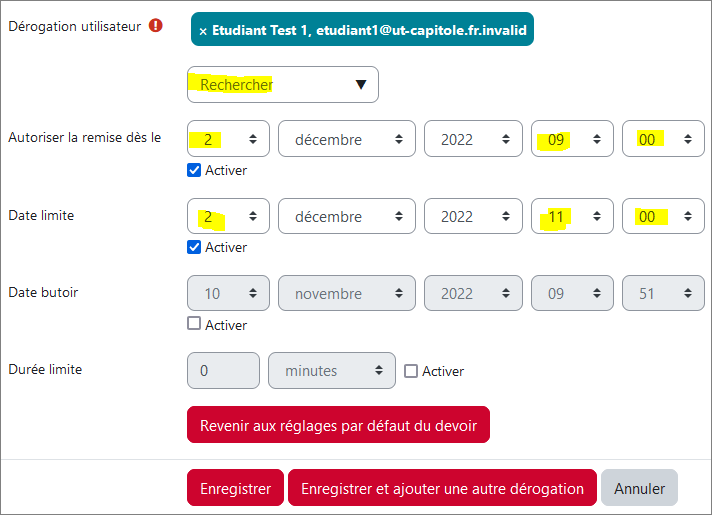Click the Durée limite number field
Viewport: 712px width, 515px height.
223,371
